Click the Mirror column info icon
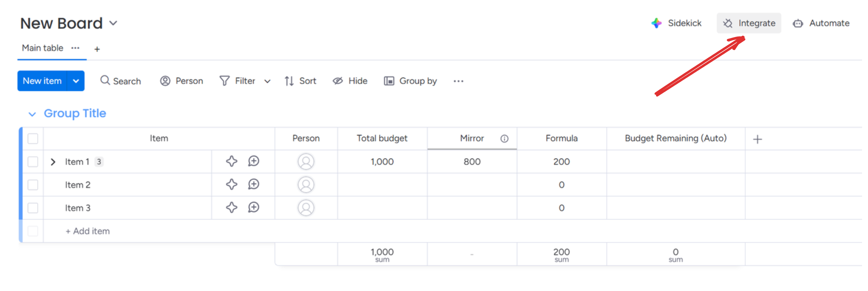 click(x=504, y=139)
